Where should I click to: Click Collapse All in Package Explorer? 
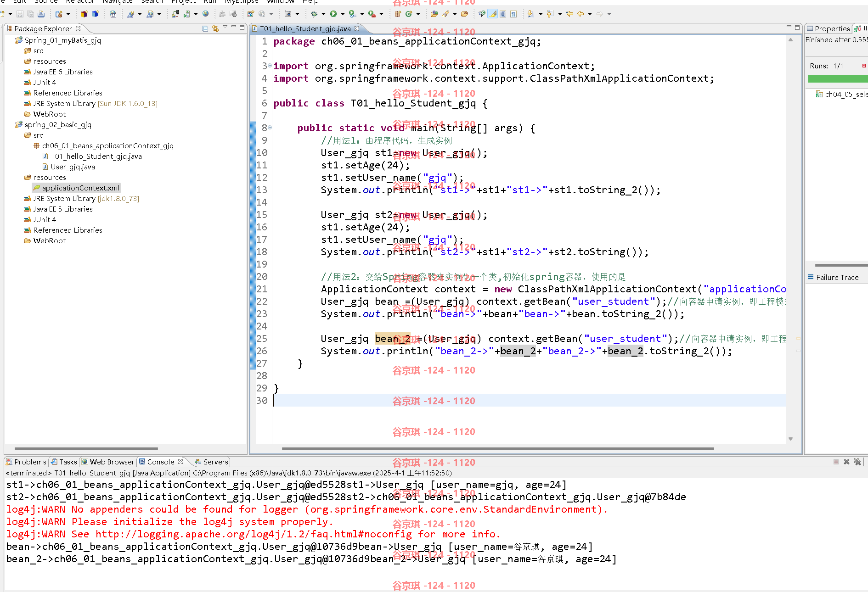point(205,29)
